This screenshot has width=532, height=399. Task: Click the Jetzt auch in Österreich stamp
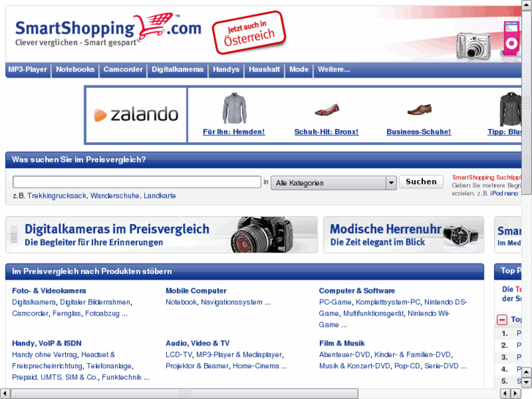[249, 33]
